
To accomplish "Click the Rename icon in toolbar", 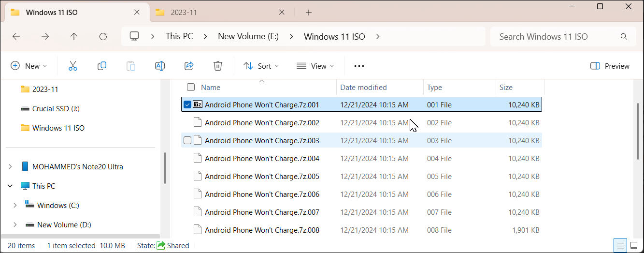I will pos(160,66).
